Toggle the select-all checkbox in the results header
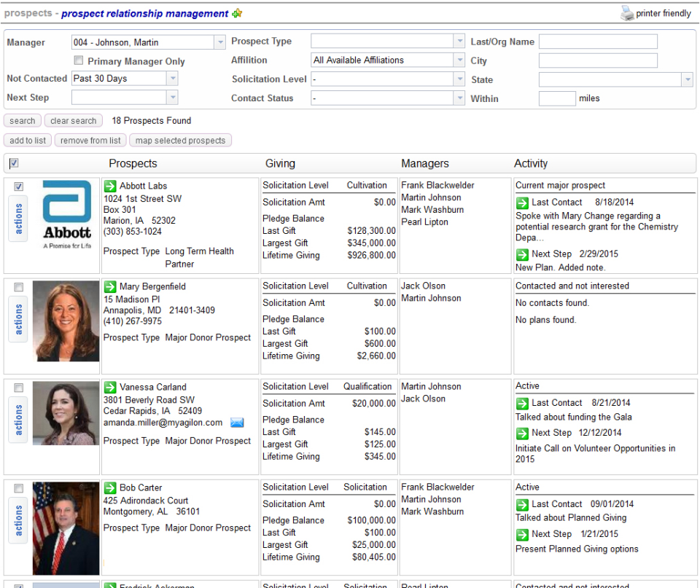Screen dimensions: 700x588 pyautogui.click(x=15, y=163)
